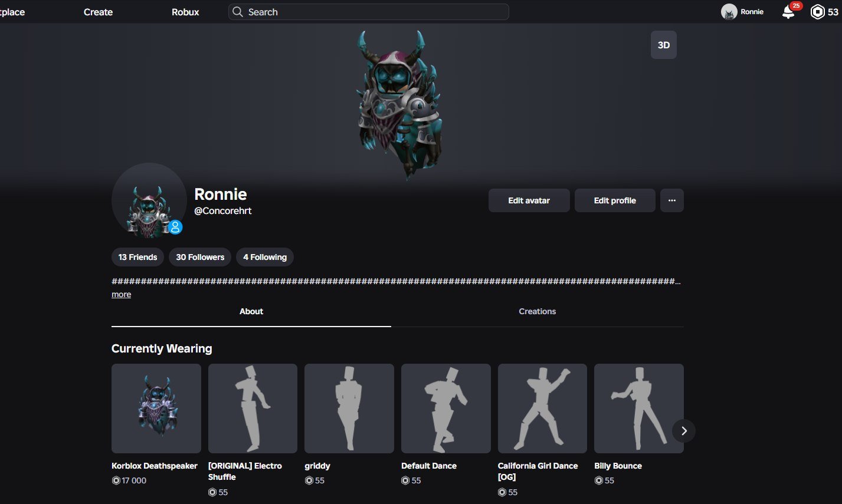842x504 pixels.
Task: Click the blue profile status badge
Action: click(175, 227)
